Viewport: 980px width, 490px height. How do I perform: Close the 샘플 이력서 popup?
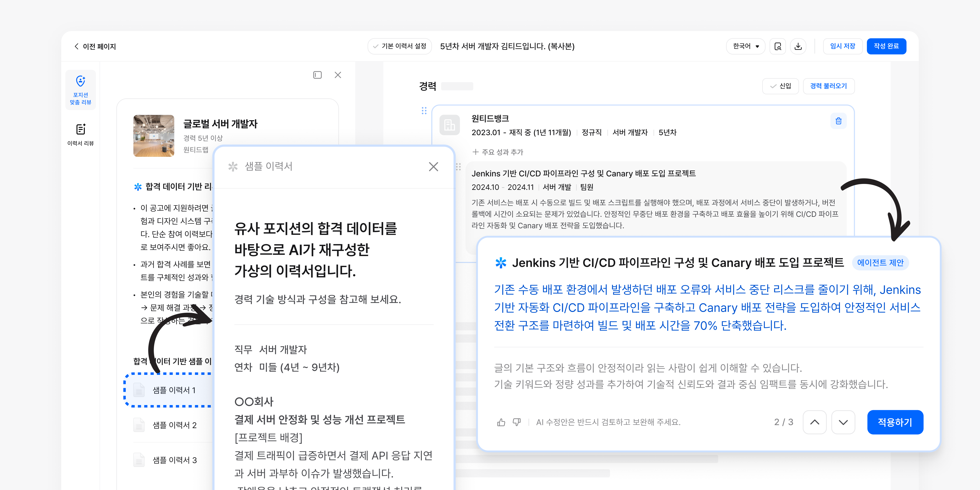433,167
